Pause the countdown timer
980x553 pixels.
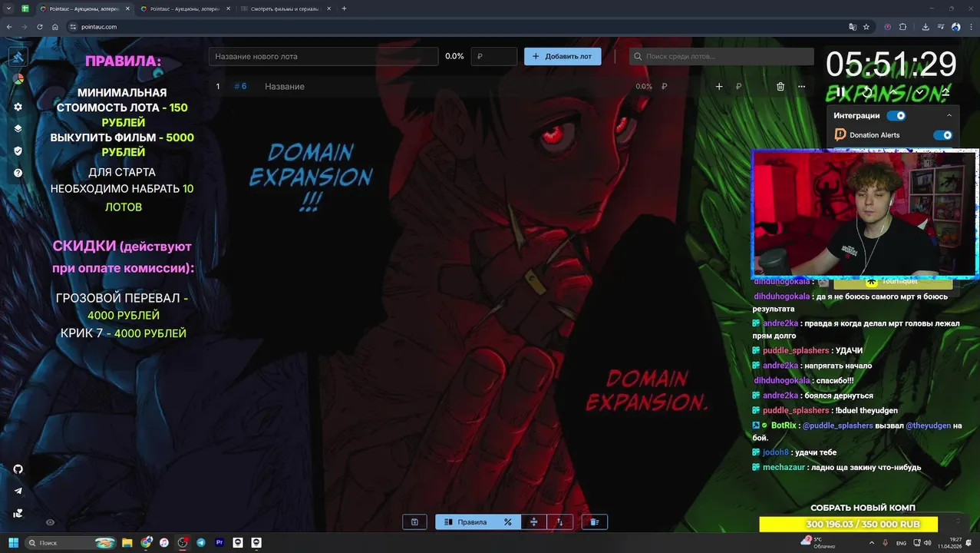(841, 92)
